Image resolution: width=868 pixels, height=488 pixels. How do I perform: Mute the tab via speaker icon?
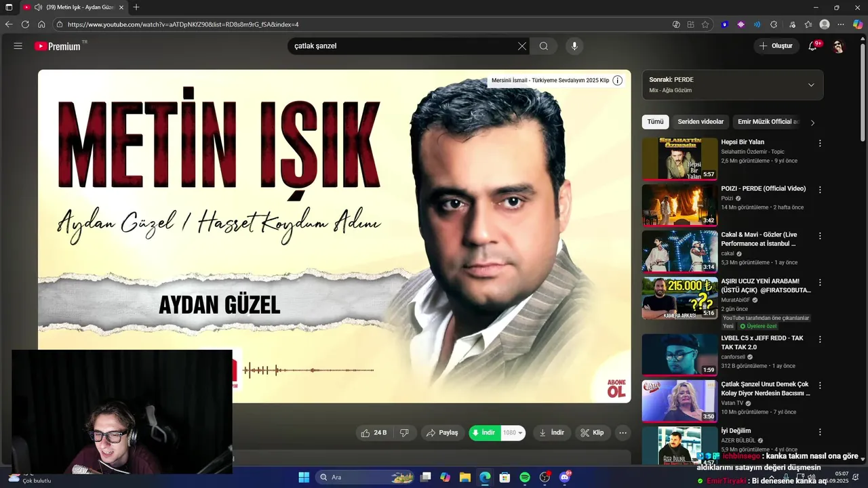point(38,7)
